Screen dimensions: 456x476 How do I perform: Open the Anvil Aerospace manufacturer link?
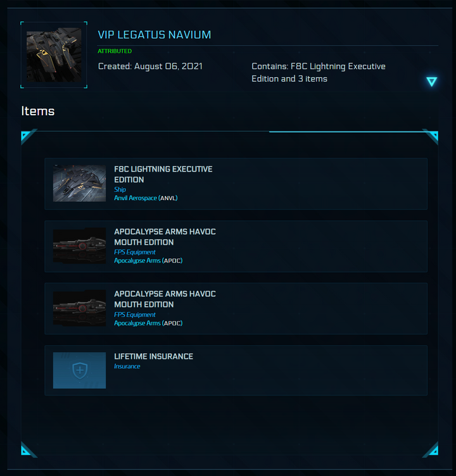(x=136, y=198)
